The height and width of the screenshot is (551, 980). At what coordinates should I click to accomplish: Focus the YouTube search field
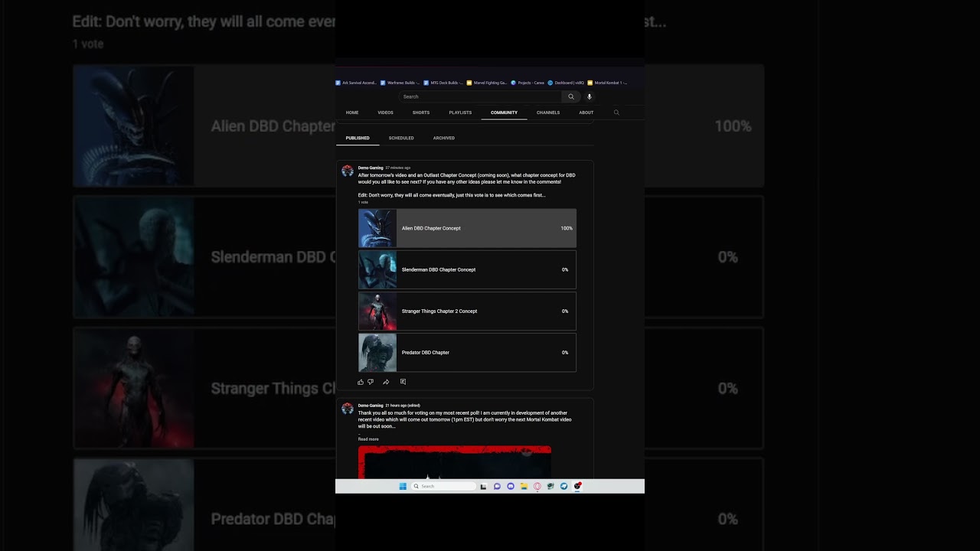click(x=481, y=96)
